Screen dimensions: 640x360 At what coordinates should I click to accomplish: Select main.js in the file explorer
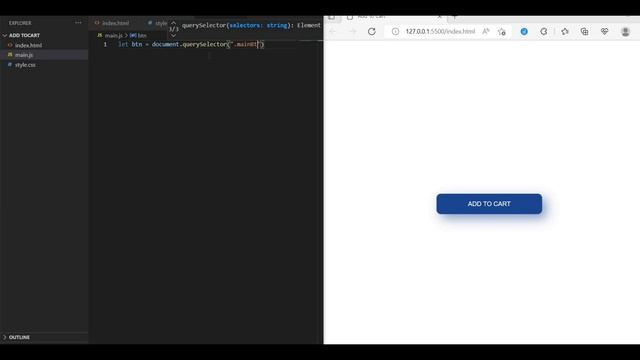pos(24,55)
